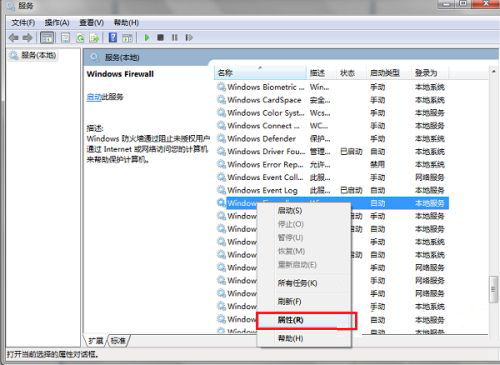The width and height of the screenshot is (500, 365).
Task: Click the Stop service toolbar icon
Action: pyautogui.click(x=161, y=38)
